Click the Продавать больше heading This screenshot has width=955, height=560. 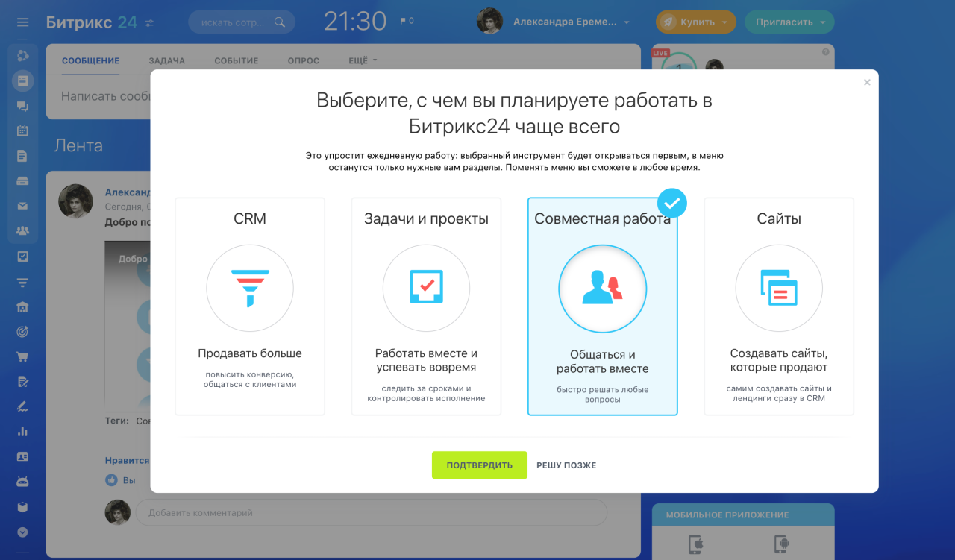pos(250,353)
